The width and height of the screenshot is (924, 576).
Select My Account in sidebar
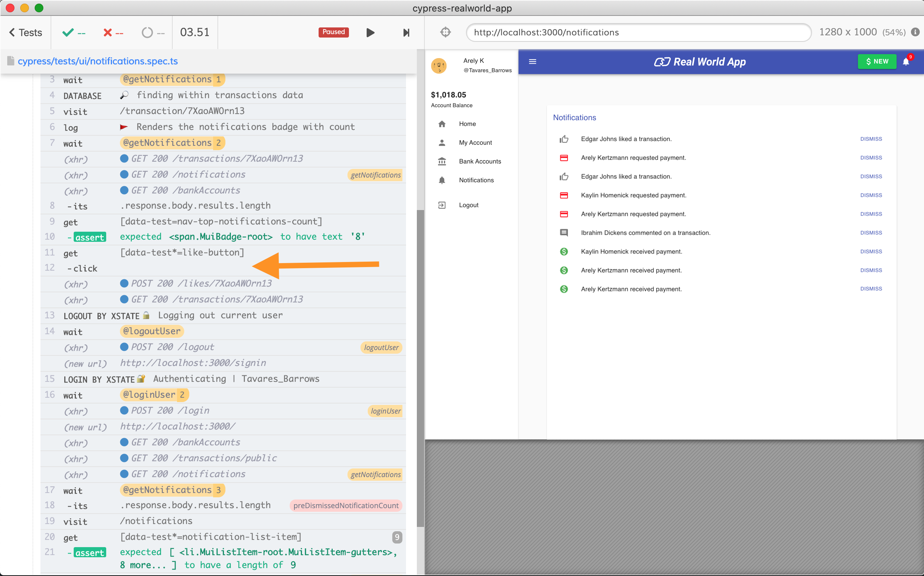(475, 143)
